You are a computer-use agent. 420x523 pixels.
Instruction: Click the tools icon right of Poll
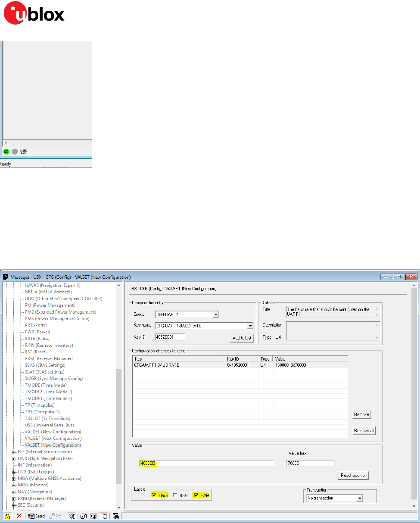click(x=72, y=516)
